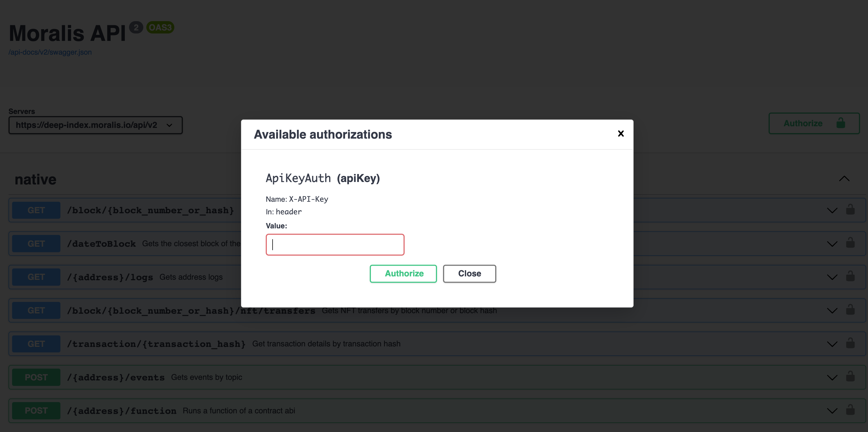Click lock icon for nft/transfers row

coord(850,310)
